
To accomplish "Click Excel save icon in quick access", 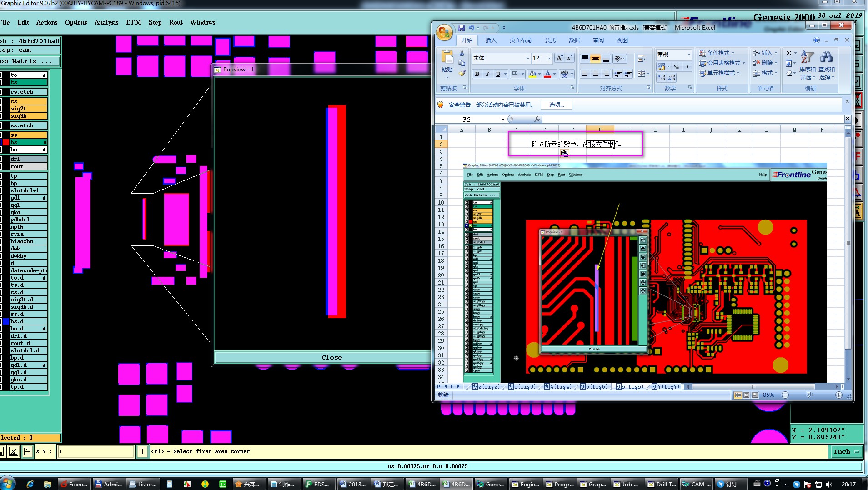I will pos(462,28).
